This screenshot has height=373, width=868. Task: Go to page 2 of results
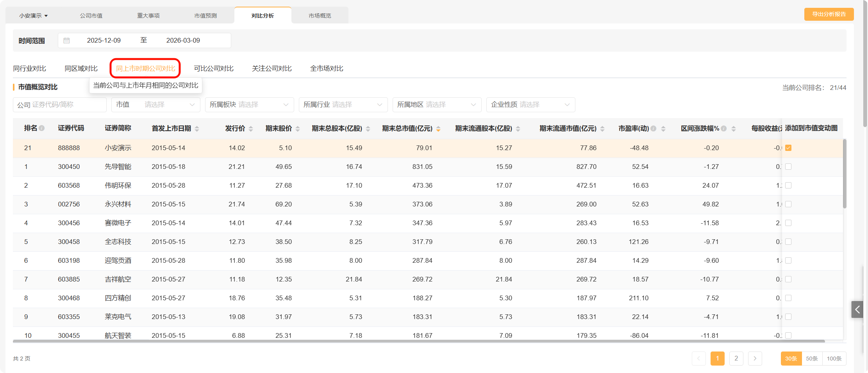(736, 359)
